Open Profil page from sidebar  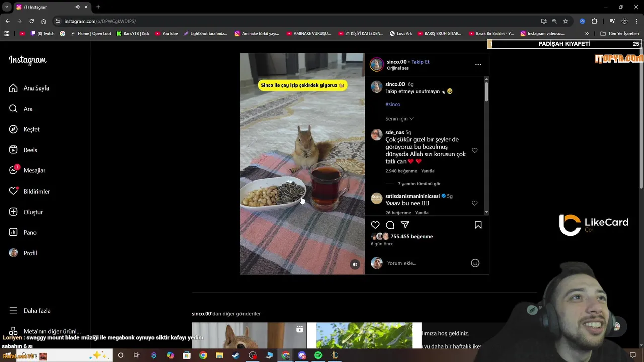[23, 253]
